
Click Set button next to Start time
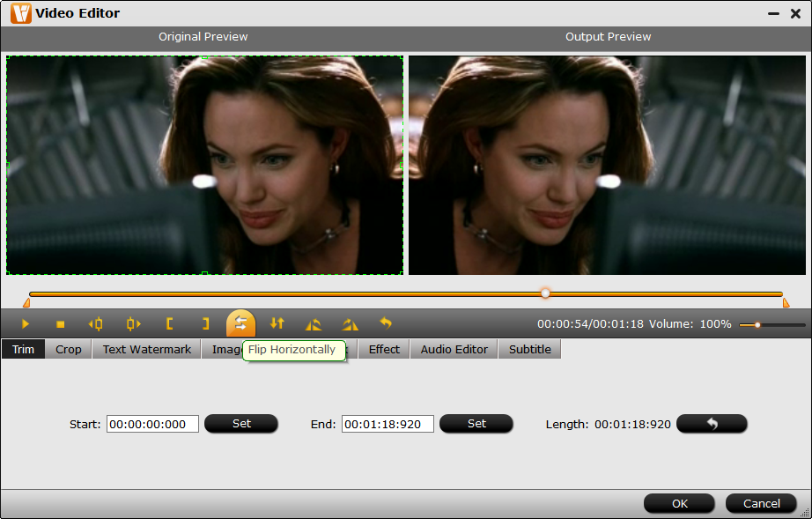click(x=241, y=424)
